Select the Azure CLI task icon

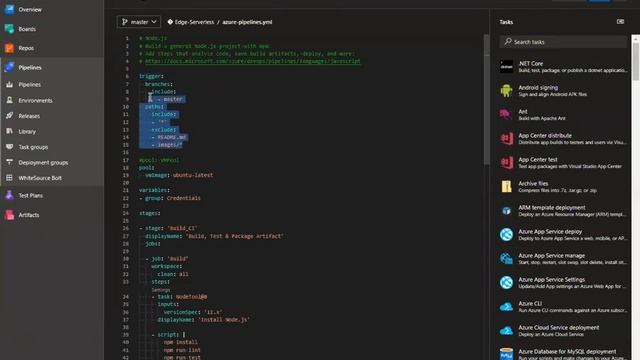[507, 307]
